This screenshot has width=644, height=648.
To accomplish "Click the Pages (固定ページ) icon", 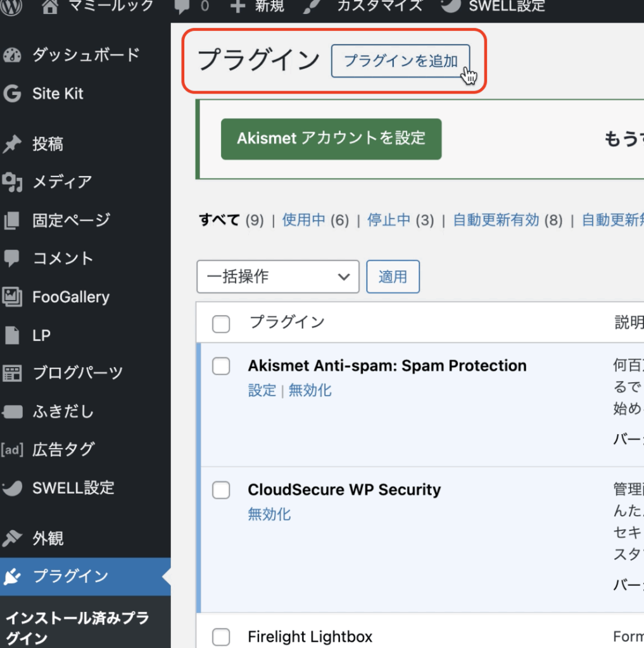I will click(12, 221).
